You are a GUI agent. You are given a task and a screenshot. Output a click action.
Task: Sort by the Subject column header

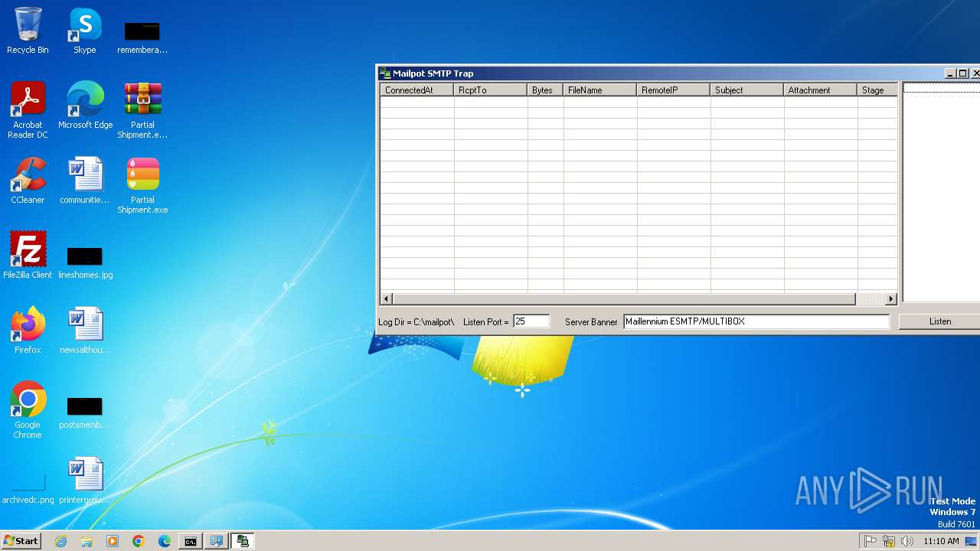[747, 90]
